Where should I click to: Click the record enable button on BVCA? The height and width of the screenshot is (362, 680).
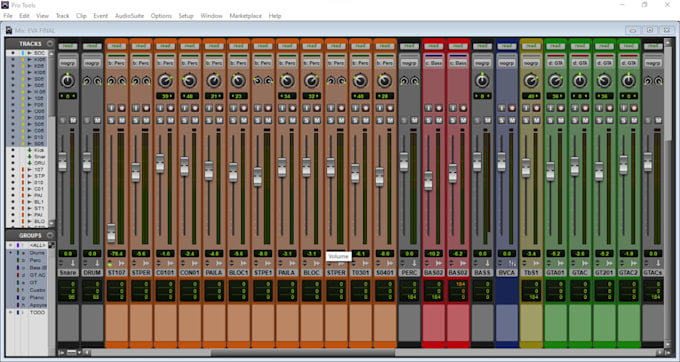click(x=512, y=108)
